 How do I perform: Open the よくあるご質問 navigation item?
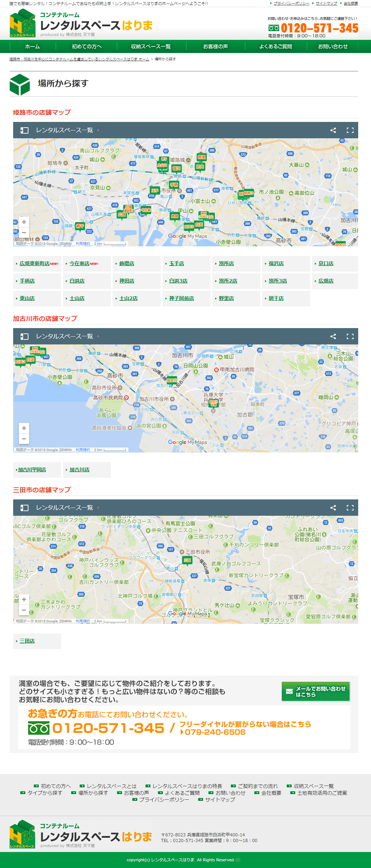tap(276, 47)
